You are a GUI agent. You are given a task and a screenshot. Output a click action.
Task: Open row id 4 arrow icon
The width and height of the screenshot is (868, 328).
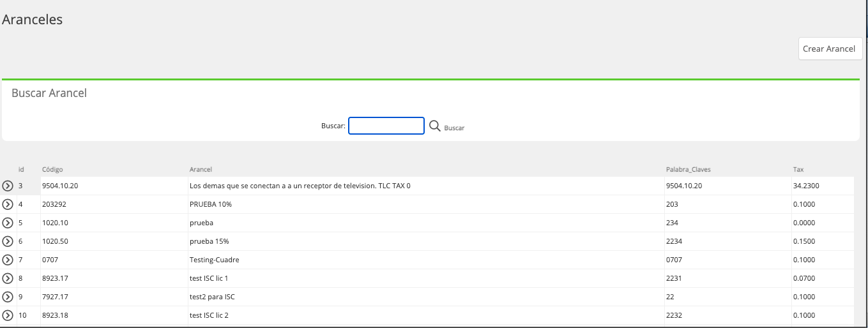(x=8, y=205)
